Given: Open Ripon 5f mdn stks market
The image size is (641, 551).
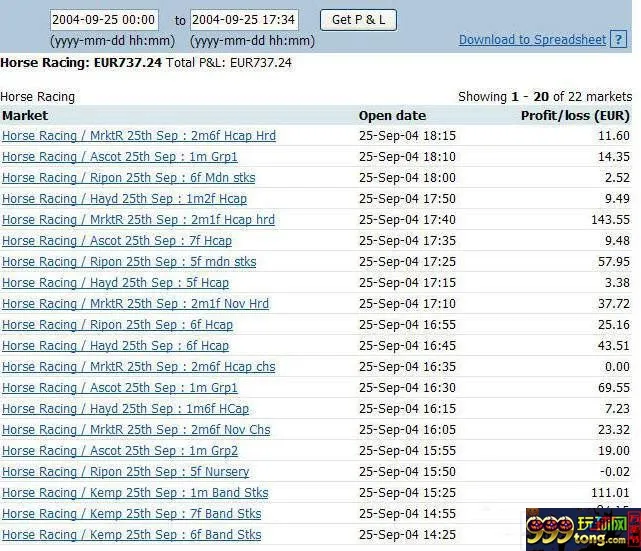Looking at the screenshot, I should pyautogui.click(x=129, y=262).
